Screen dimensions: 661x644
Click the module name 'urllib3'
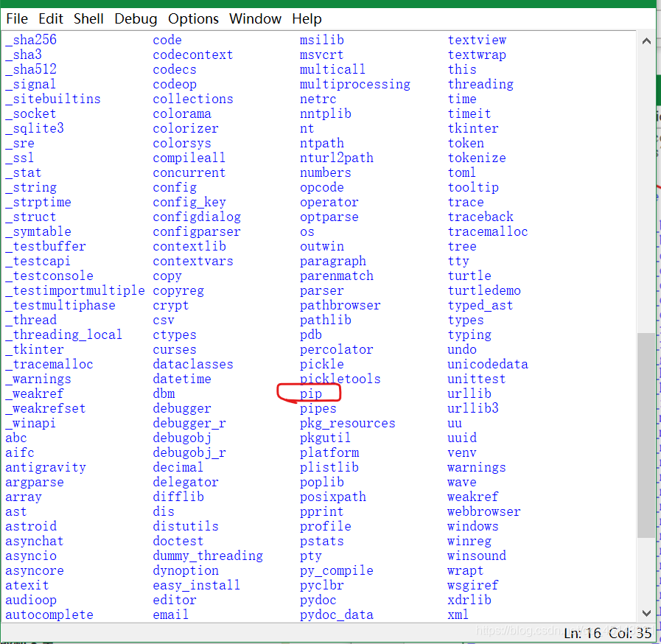tap(473, 408)
